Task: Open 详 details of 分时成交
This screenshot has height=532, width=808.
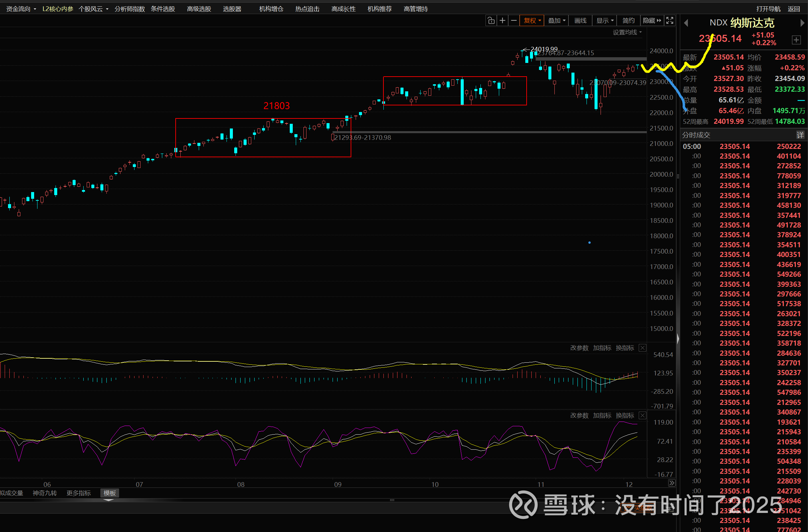Action: point(800,135)
